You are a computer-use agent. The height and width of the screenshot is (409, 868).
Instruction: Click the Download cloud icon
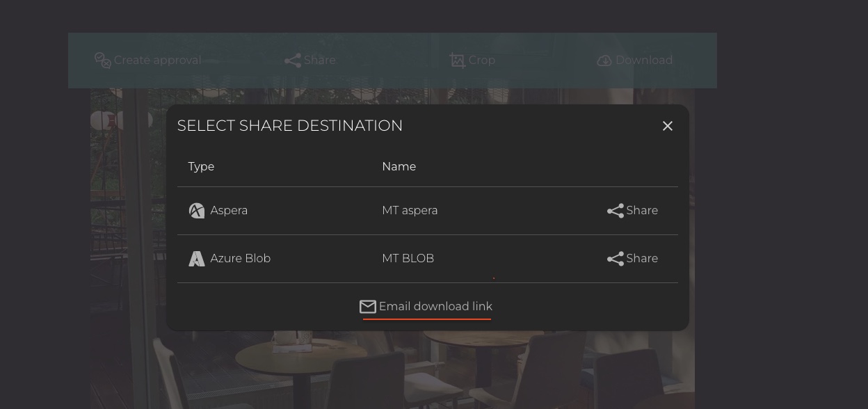(604, 61)
